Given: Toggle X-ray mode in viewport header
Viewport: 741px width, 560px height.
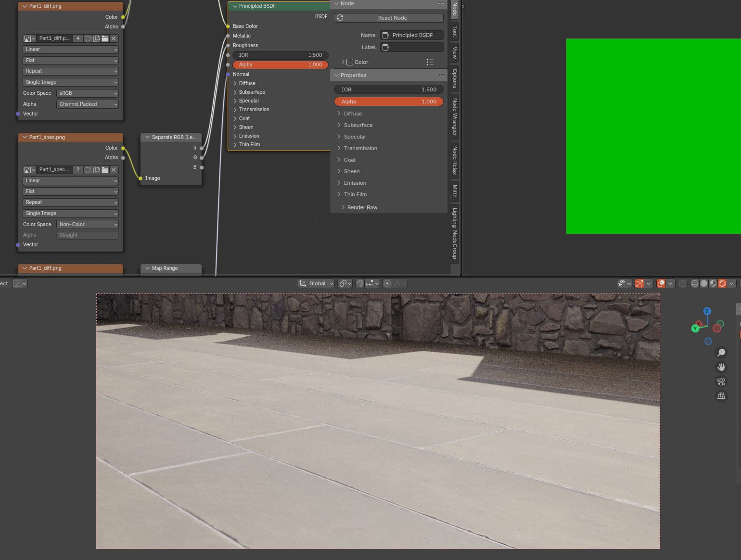Looking at the screenshot, I should coord(682,283).
